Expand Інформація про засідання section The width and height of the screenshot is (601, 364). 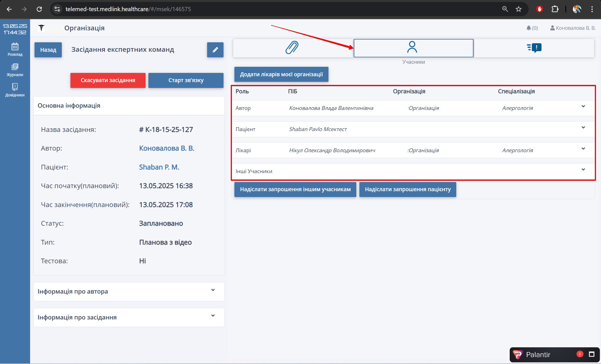point(213,316)
